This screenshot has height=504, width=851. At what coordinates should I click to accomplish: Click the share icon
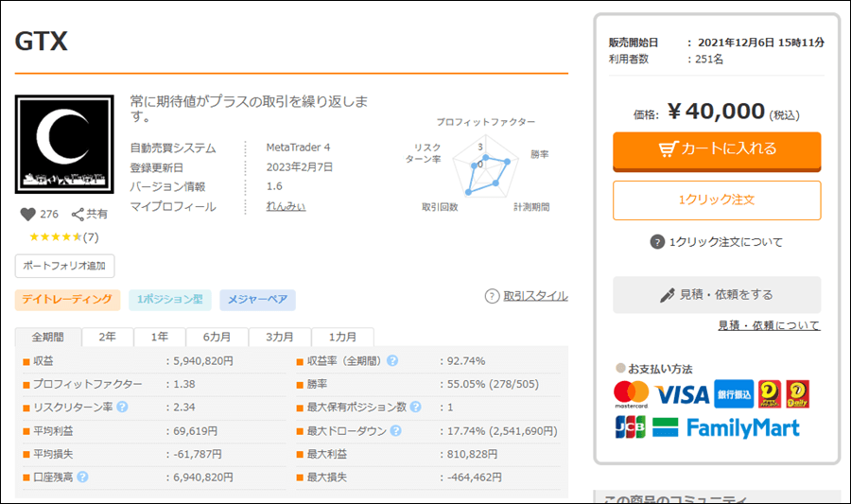point(78,215)
